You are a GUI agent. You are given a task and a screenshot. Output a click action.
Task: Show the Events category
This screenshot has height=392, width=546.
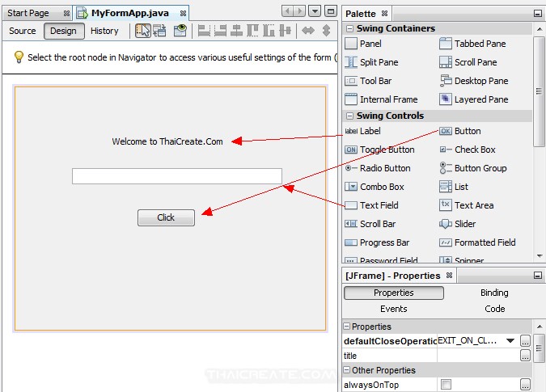(x=393, y=309)
